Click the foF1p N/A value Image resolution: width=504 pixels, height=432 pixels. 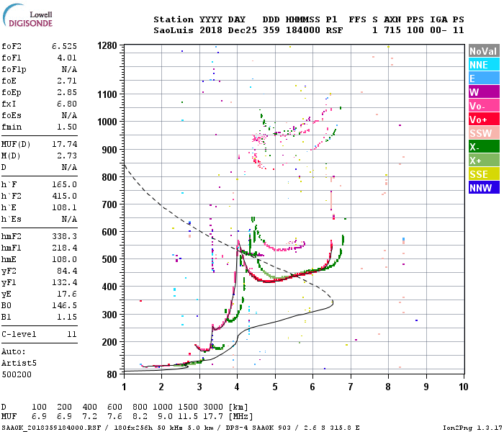[69, 69]
